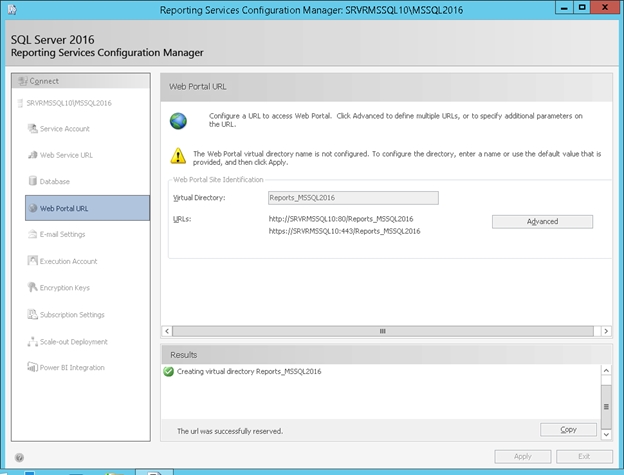Minimize the Configuration Manager window

tap(564, 8)
